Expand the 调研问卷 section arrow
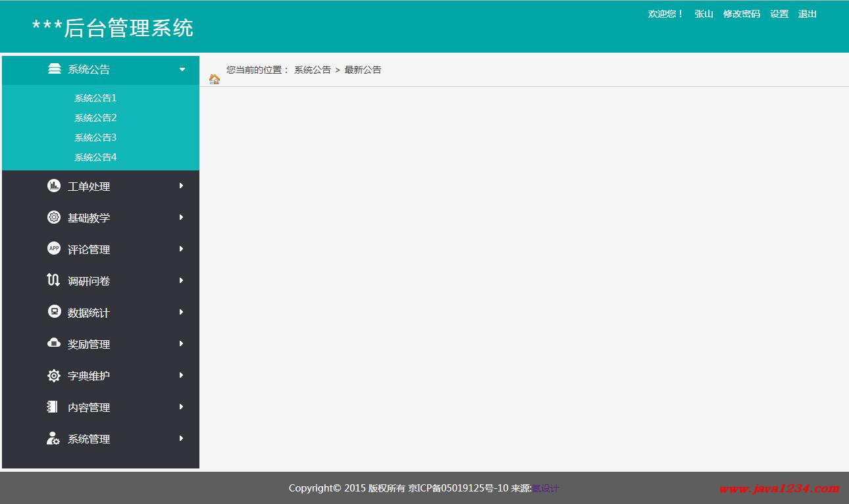The image size is (849, 504). tap(181, 280)
